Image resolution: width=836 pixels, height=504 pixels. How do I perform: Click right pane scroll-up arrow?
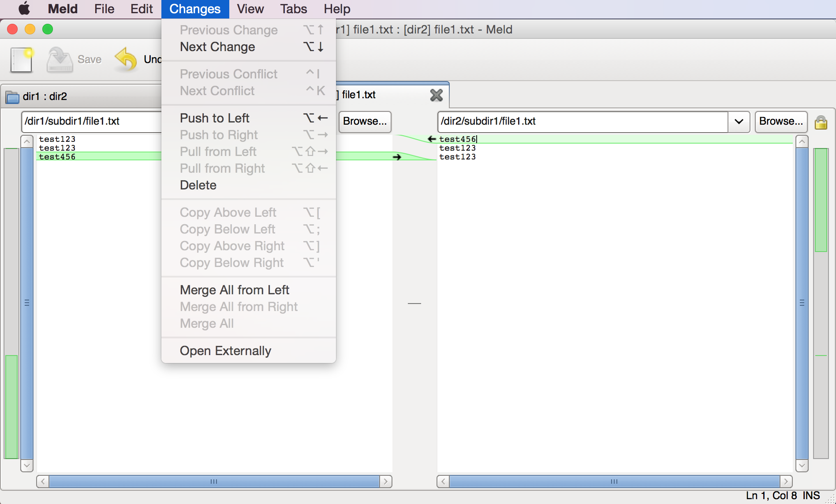802,141
